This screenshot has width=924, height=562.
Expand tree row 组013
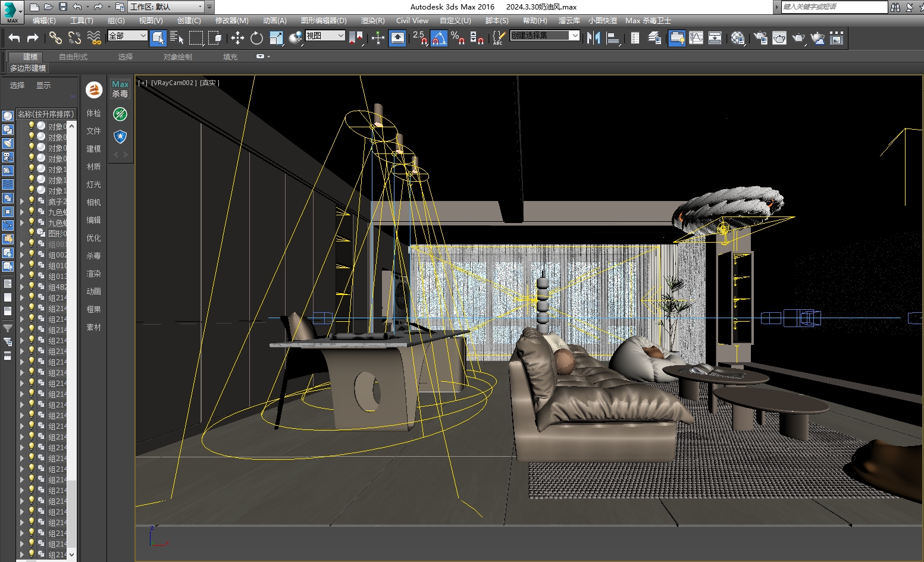tap(22, 277)
